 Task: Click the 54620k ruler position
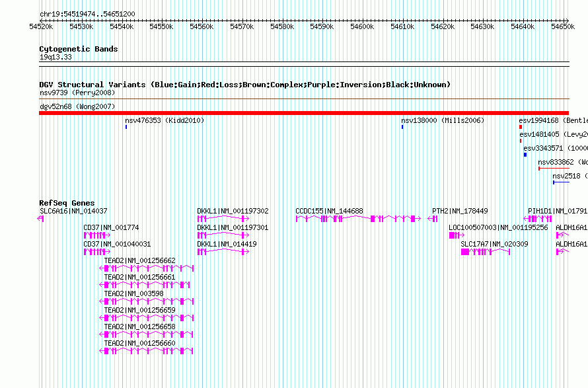pyautogui.click(x=443, y=27)
